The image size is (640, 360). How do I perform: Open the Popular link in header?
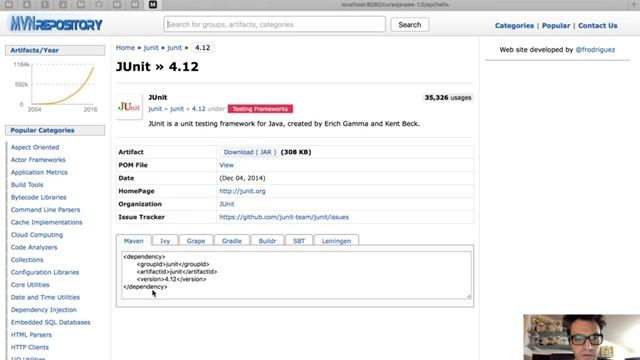pyautogui.click(x=556, y=25)
